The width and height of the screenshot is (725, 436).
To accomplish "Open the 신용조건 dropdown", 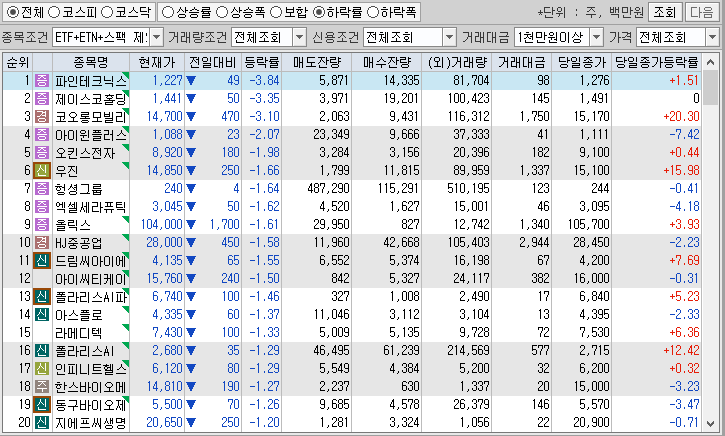I will 449,37.
